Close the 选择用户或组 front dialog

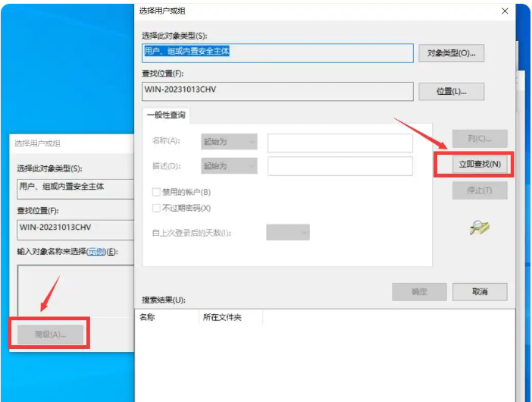505,11
